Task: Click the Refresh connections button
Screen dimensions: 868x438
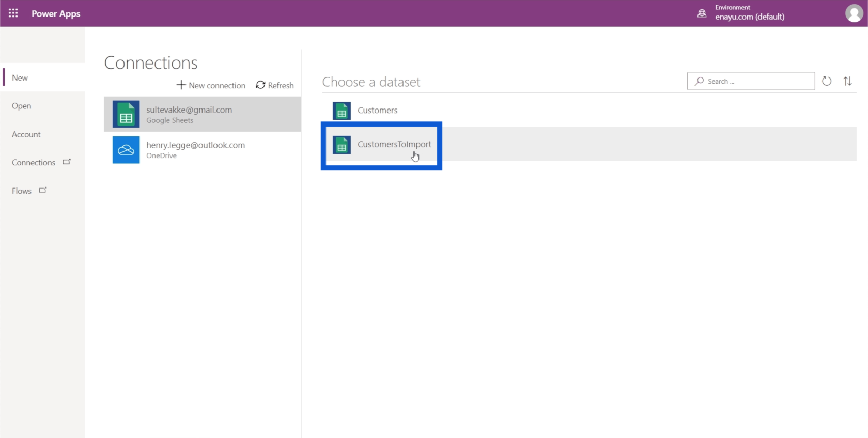Action: pos(275,85)
